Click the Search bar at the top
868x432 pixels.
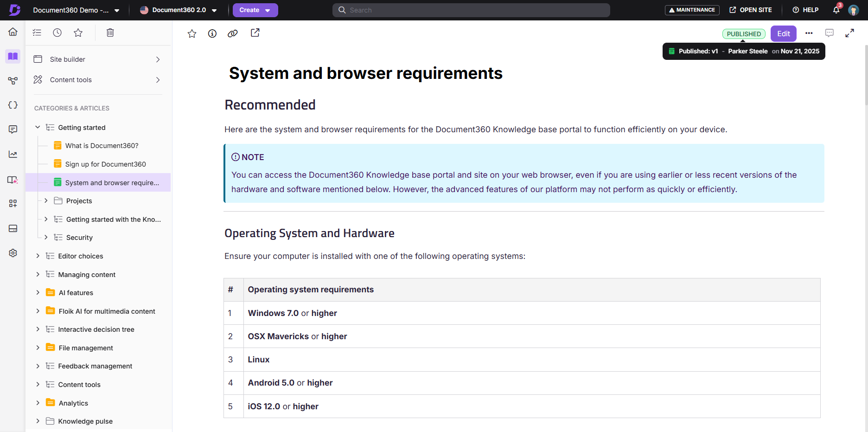(x=471, y=10)
